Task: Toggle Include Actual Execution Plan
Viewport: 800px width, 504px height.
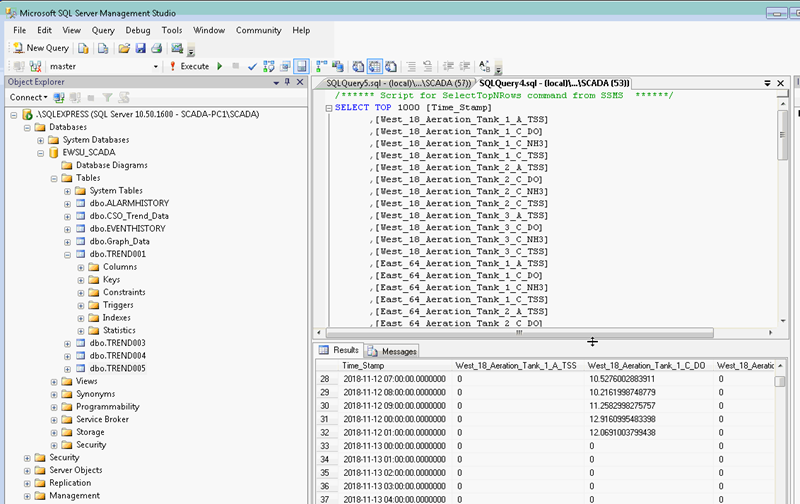Action: pyautogui.click(x=322, y=66)
